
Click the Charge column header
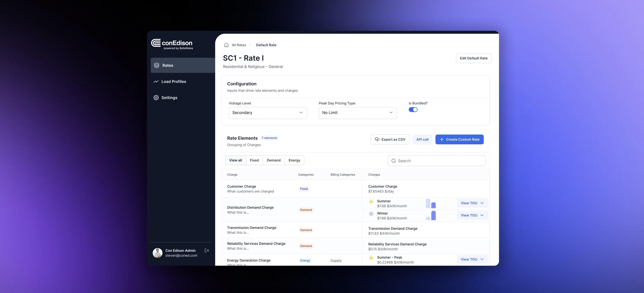pos(232,174)
